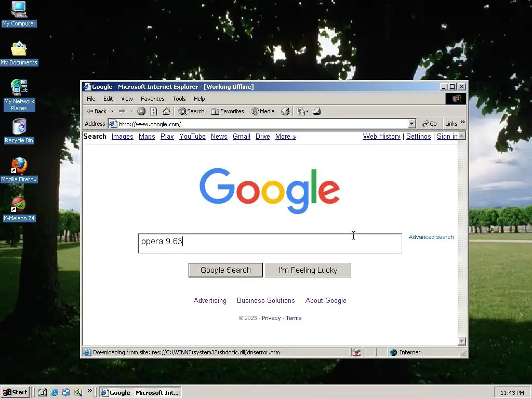Image resolution: width=532 pixels, height=399 pixels.
Task: Expand the address bar dropdown list
Action: (411, 124)
